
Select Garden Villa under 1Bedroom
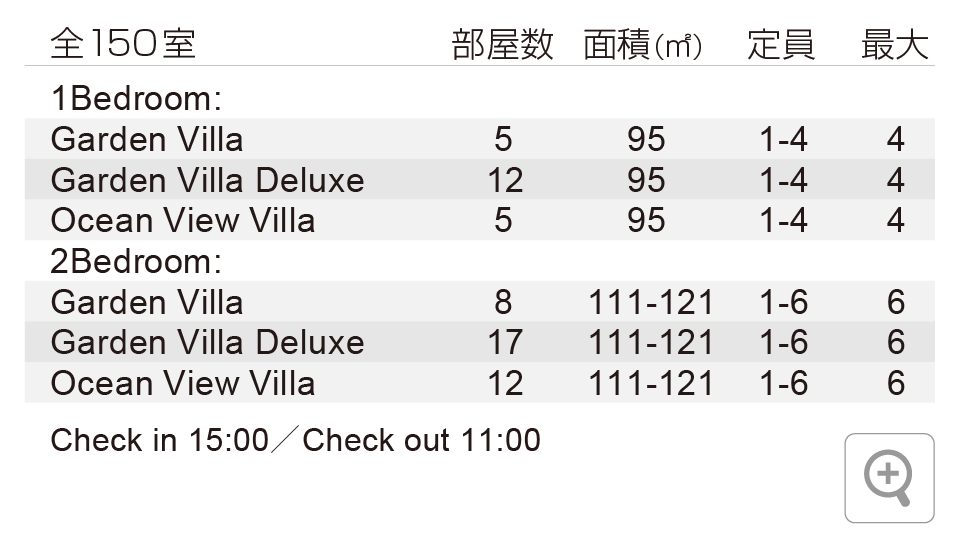coord(147,139)
